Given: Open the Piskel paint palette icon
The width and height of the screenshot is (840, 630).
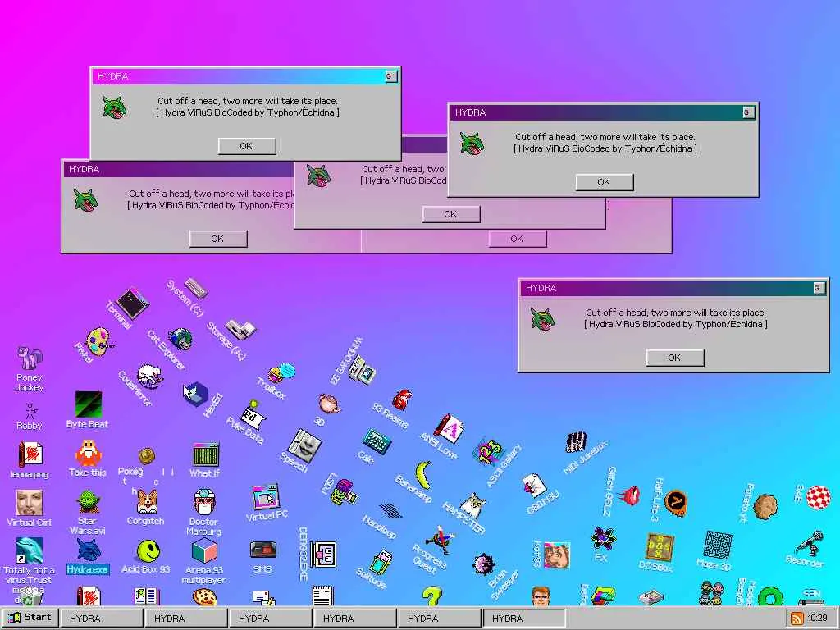Looking at the screenshot, I should click(x=98, y=342).
